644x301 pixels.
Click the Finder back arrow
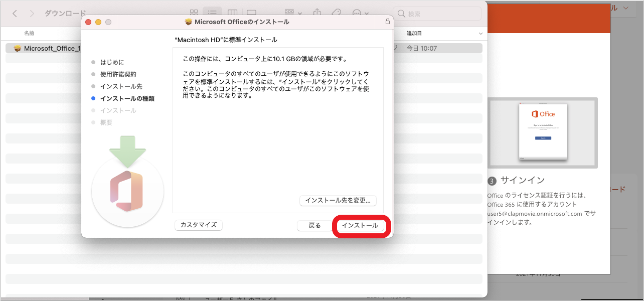click(15, 14)
